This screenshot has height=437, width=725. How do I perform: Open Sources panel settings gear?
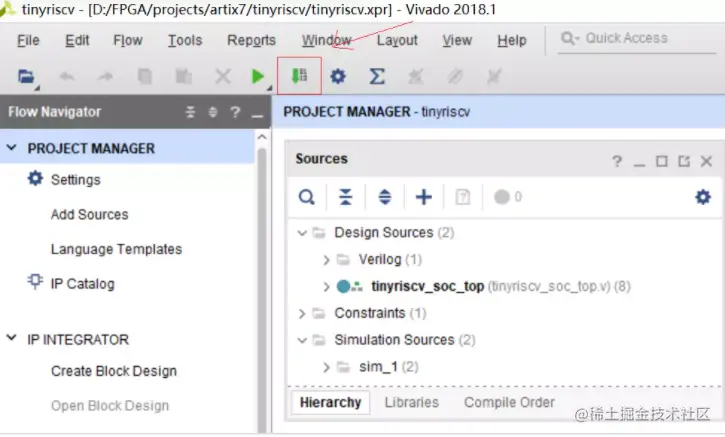[x=703, y=197]
